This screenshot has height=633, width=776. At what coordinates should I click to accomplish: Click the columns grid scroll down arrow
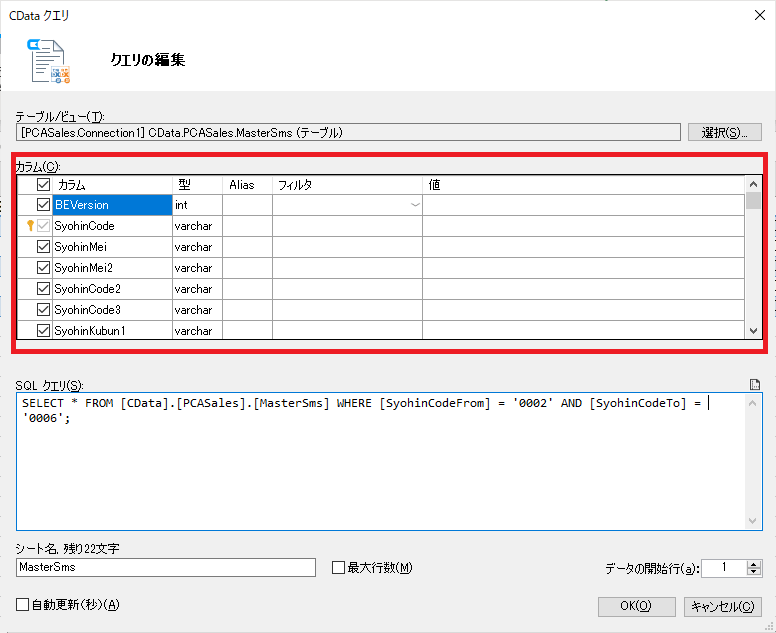753,331
